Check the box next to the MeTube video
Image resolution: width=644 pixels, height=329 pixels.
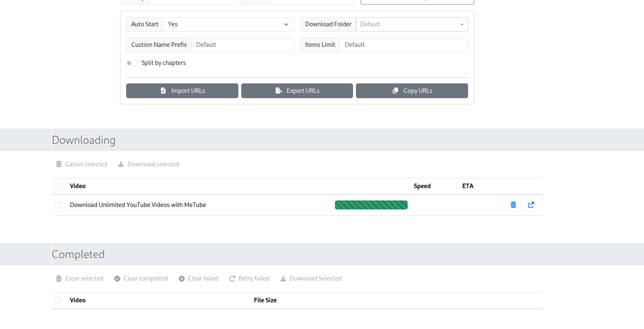(58, 205)
